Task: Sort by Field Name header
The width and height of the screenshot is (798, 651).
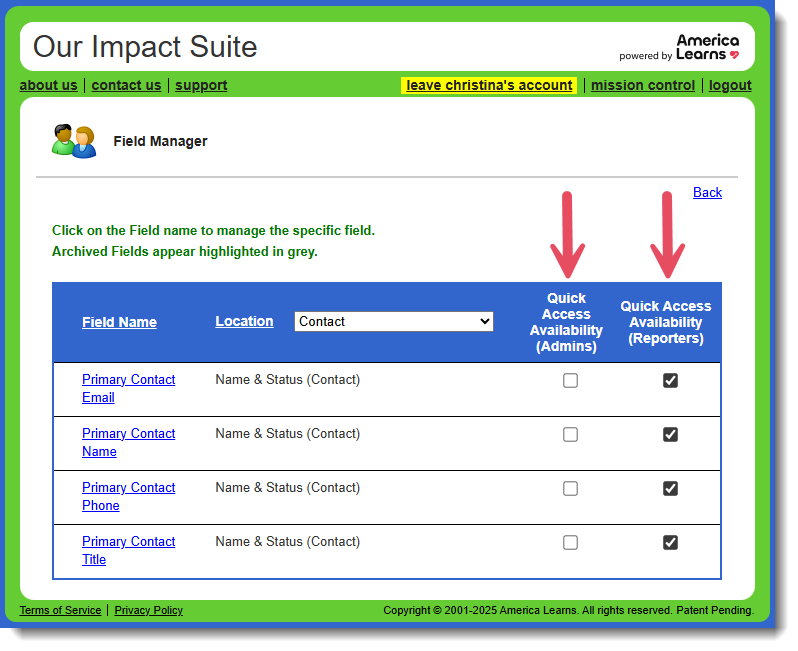Action: click(x=119, y=322)
